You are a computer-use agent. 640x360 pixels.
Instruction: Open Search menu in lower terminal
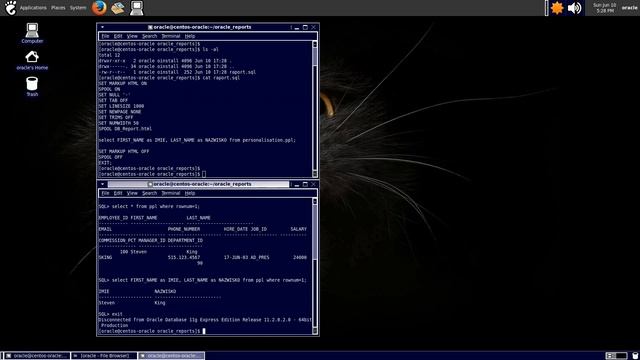coord(149,193)
